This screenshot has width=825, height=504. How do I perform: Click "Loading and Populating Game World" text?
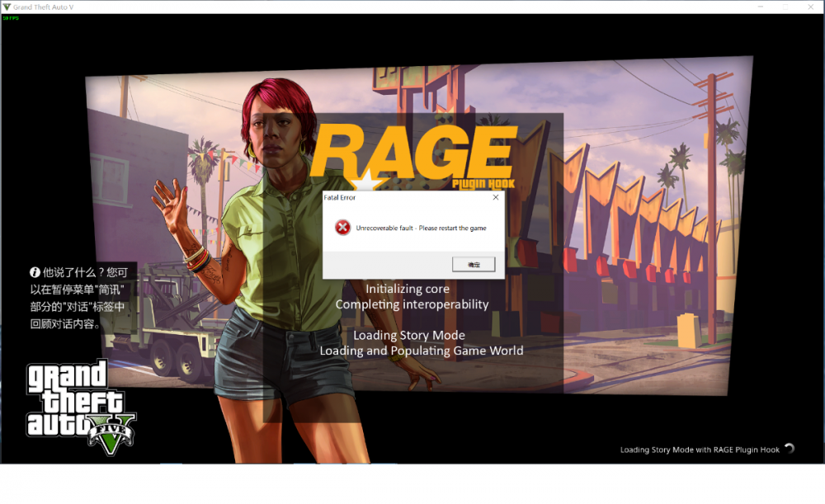click(421, 351)
